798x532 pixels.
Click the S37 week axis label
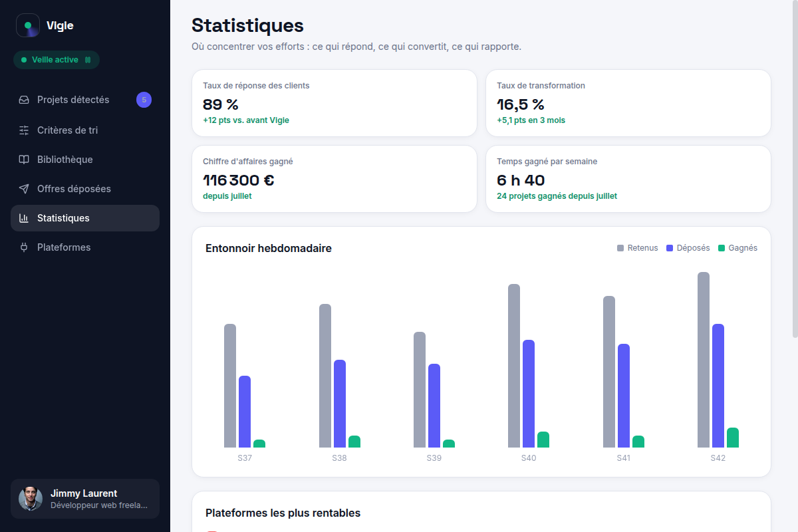point(245,458)
